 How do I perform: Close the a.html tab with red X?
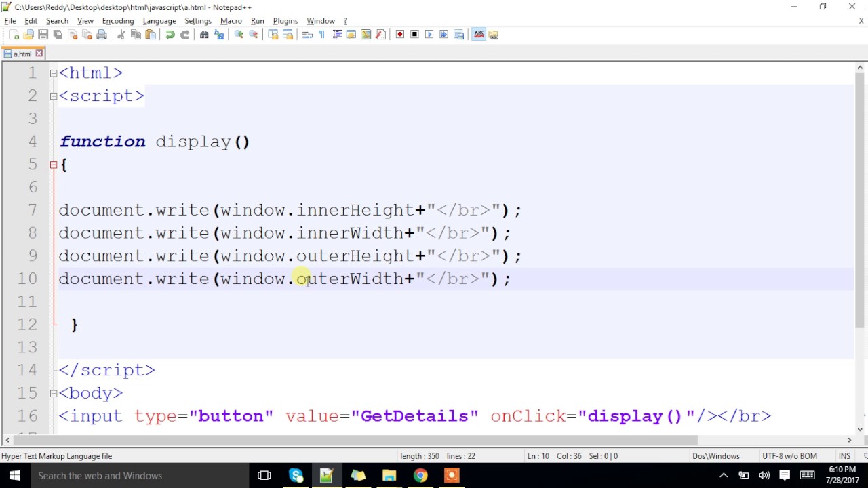pos(39,54)
